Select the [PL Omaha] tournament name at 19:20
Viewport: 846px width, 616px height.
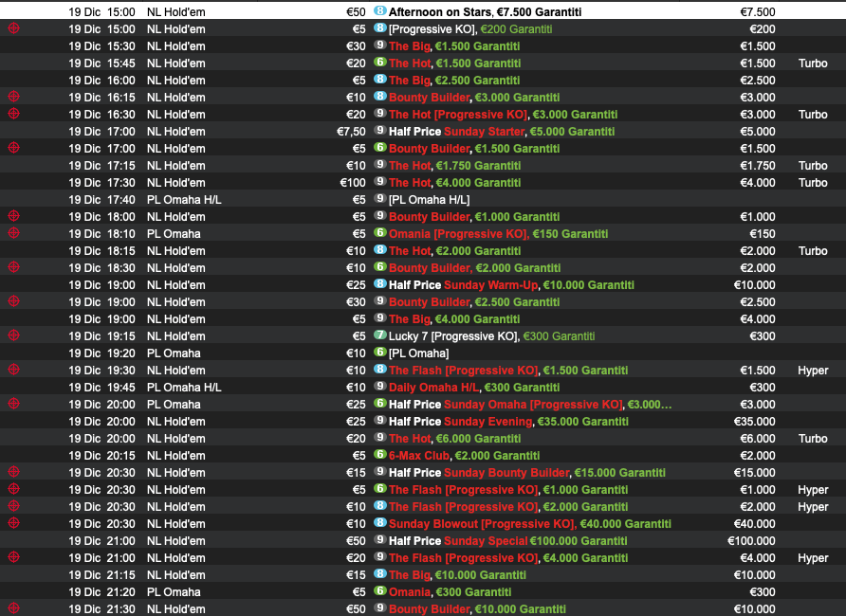pos(418,353)
